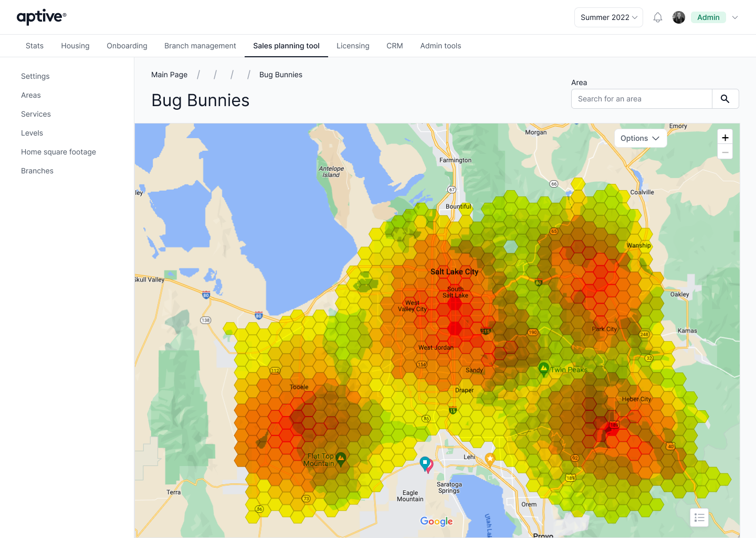
Task: Open the notifications bell
Action: [658, 17]
